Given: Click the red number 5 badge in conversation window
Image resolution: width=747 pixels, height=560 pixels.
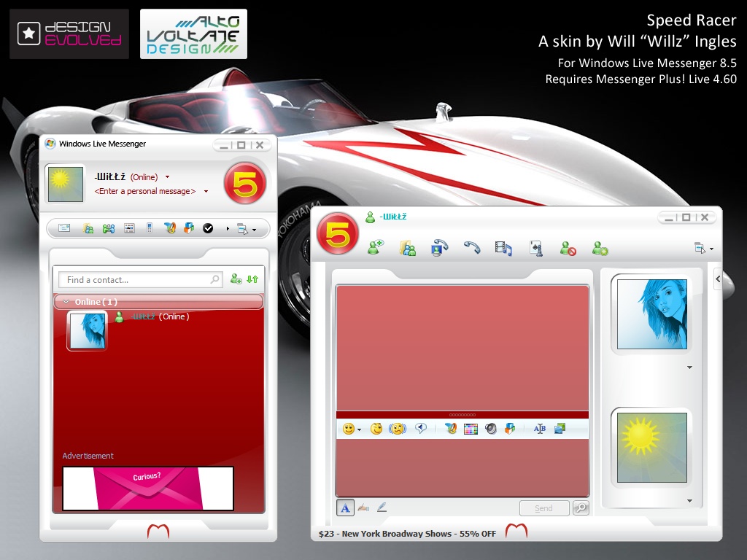Looking at the screenshot, I should [x=337, y=233].
